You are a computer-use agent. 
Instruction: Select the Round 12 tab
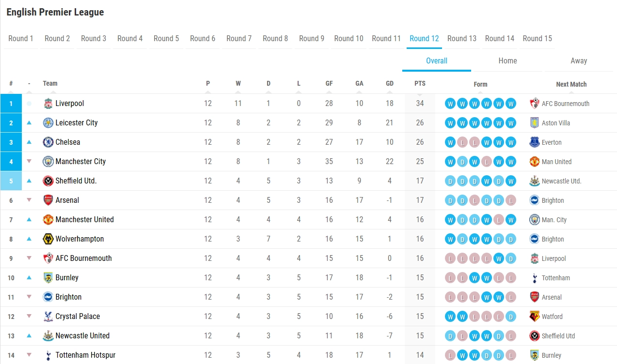[x=424, y=39]
